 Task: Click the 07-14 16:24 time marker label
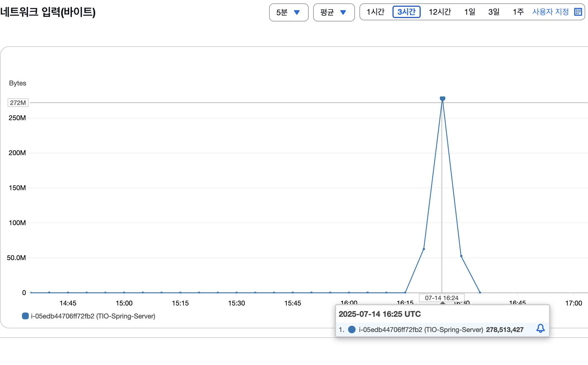coord(442,298)
